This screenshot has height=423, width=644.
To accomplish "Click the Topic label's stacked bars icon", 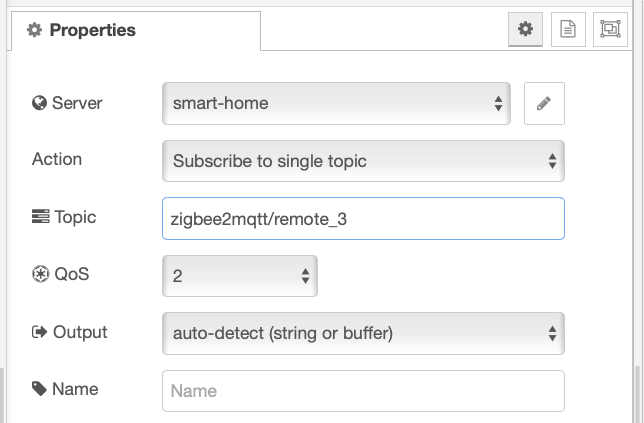I will click(x=40, y=216).
